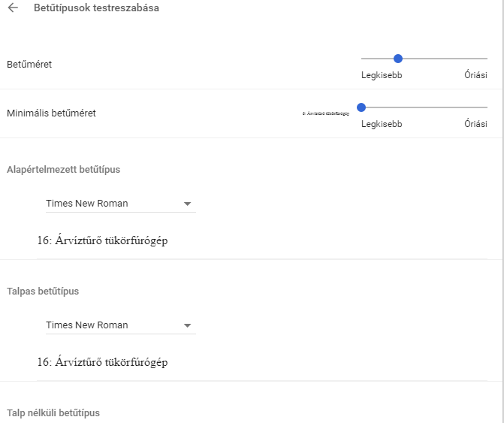Click the Talp nélküli betűtípus section heading
Image resolution: width=504 pixels, height=423 pixels.
[53, 412]
